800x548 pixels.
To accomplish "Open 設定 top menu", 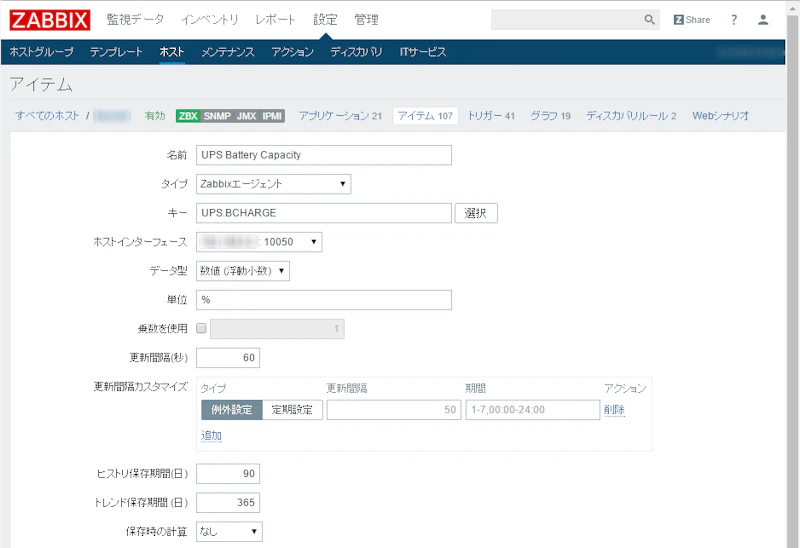I will coord(325,20).
